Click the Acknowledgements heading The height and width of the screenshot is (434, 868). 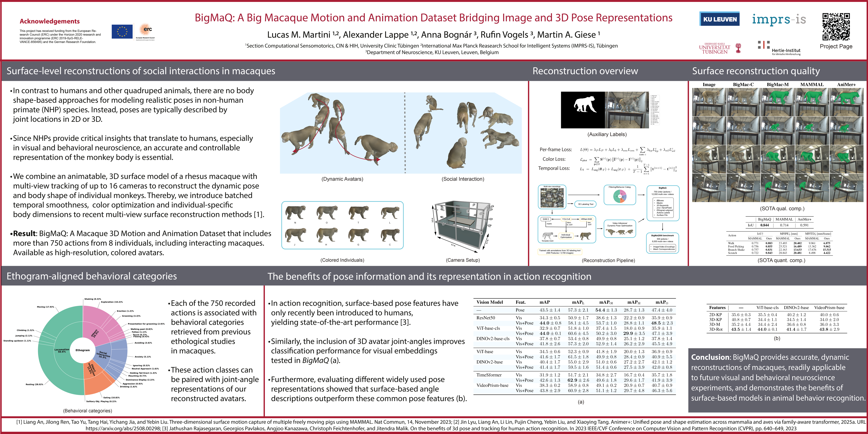(50, 21)
